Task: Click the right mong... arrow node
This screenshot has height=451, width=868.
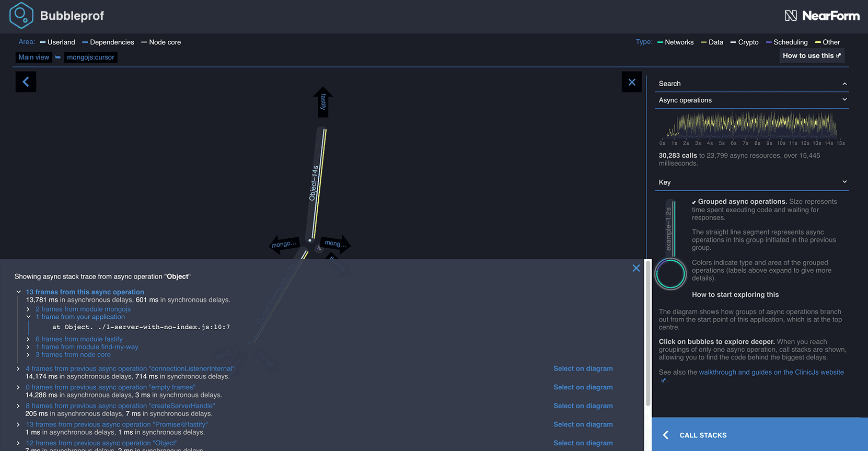Action: pyautogui.click(x=335, y=243)
